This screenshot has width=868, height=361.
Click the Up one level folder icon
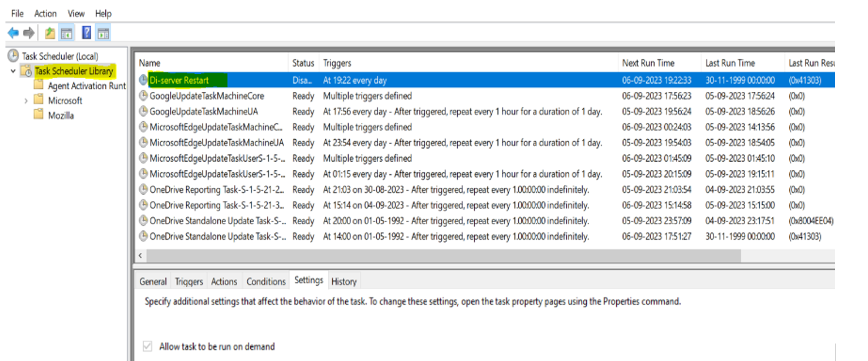tap(50, 33)
